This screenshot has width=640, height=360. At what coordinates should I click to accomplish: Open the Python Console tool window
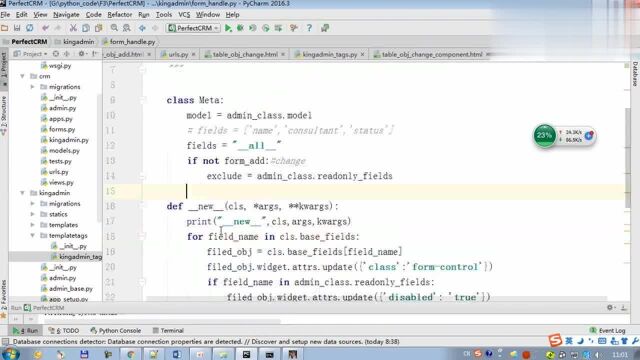[116, 331]
